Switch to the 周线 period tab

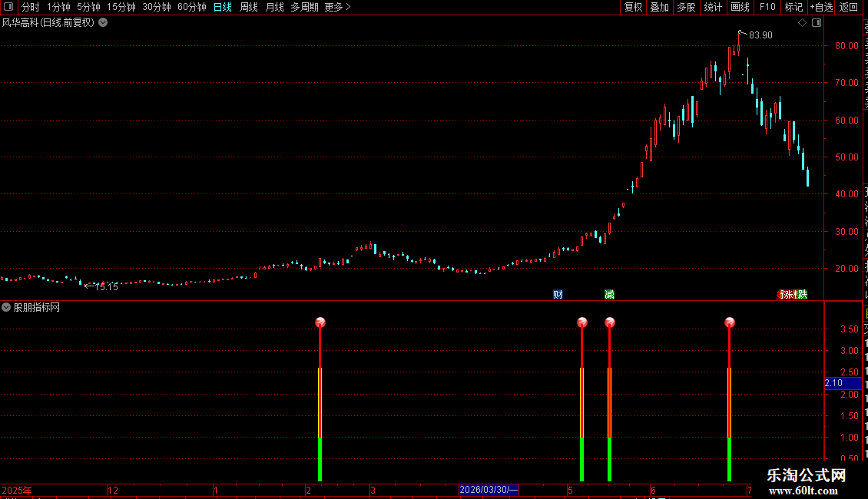(249, 7)
